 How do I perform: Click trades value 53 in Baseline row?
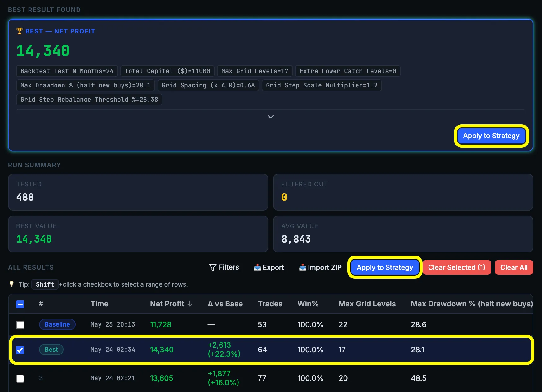pos(262,324)
